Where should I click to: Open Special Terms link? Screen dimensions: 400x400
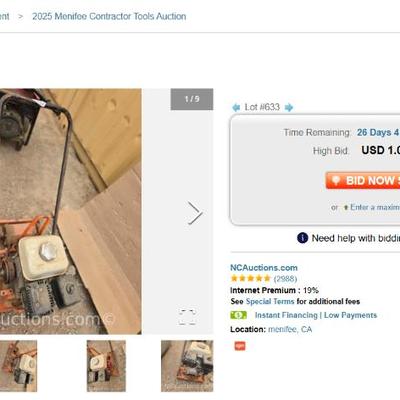coord(270,302)
